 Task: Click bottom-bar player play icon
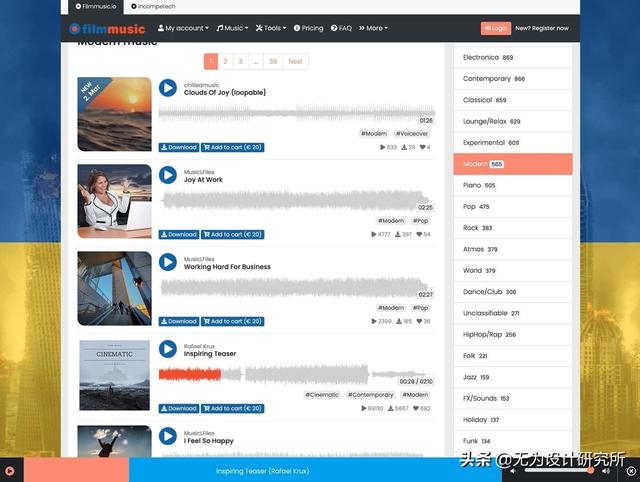pos(10,471)
